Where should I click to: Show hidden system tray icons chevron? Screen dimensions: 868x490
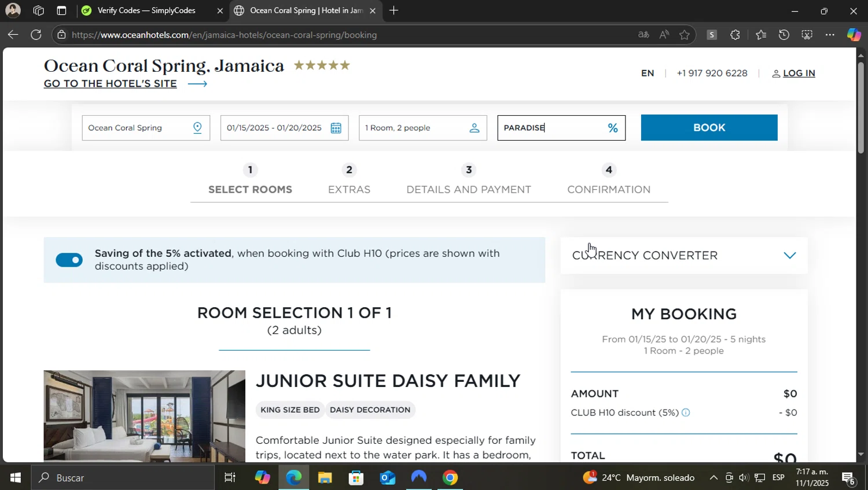713,478
